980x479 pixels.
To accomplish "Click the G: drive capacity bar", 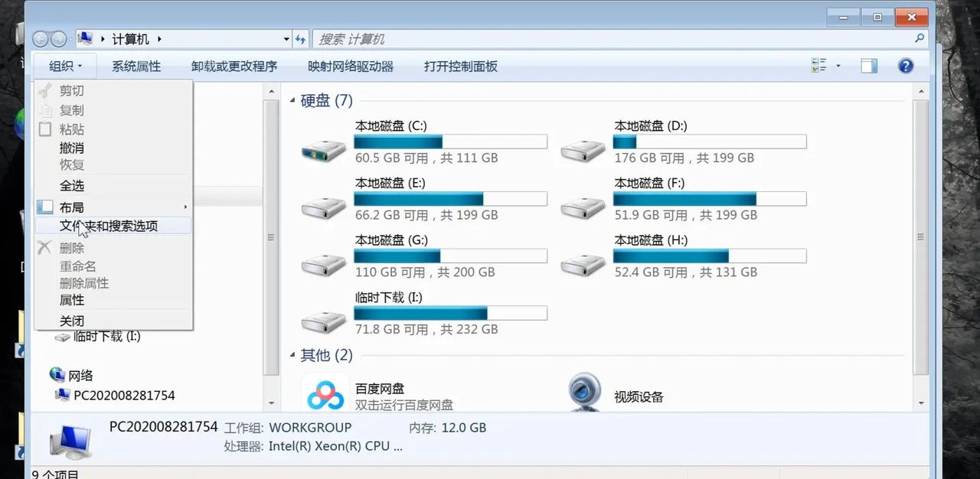I will 449,256.
